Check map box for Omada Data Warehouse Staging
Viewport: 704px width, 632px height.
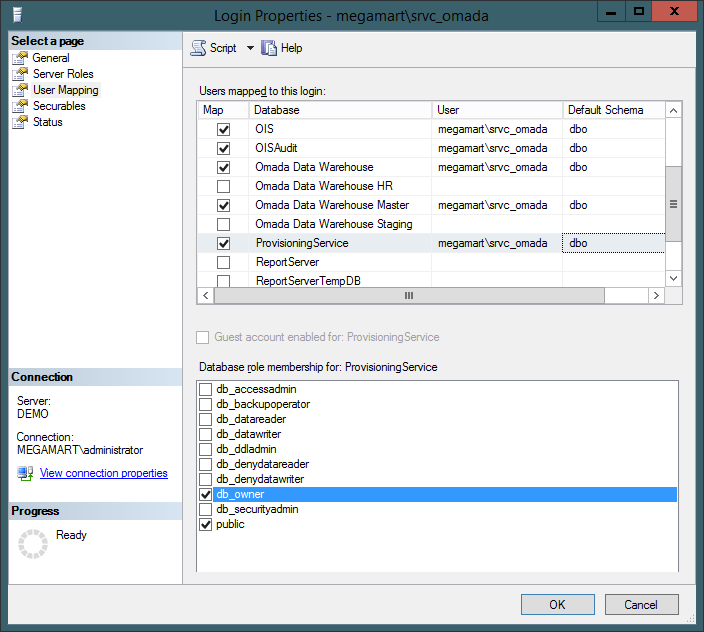(223, 224)
